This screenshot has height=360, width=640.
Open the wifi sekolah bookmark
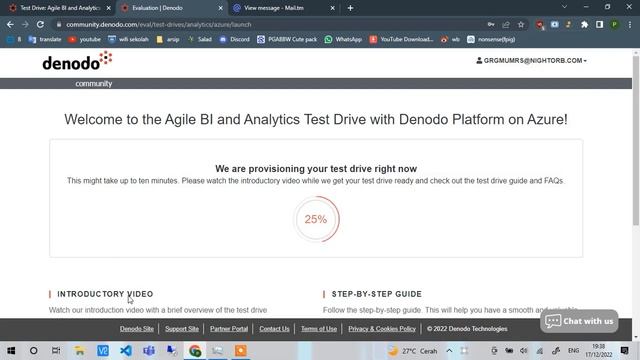128,40
